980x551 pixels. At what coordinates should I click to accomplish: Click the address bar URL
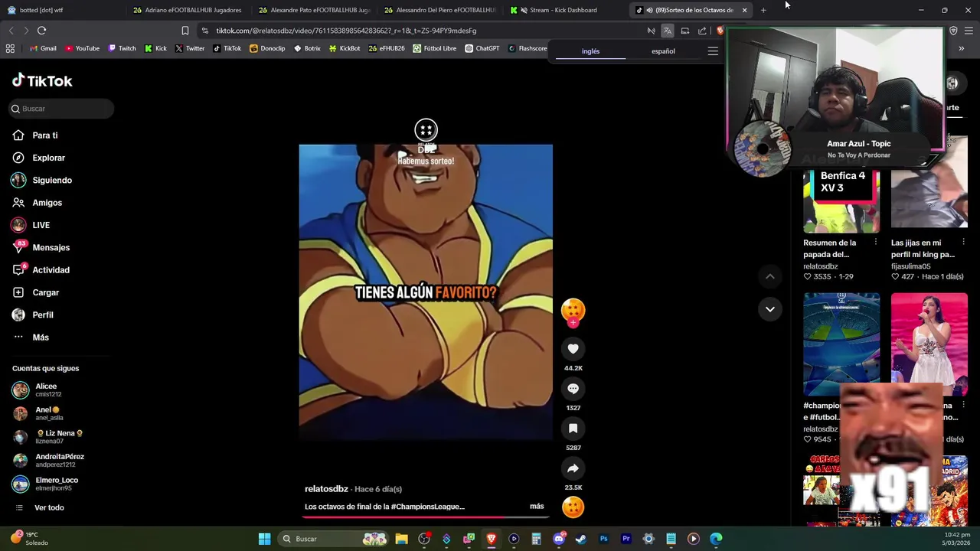tap(346, 31)
